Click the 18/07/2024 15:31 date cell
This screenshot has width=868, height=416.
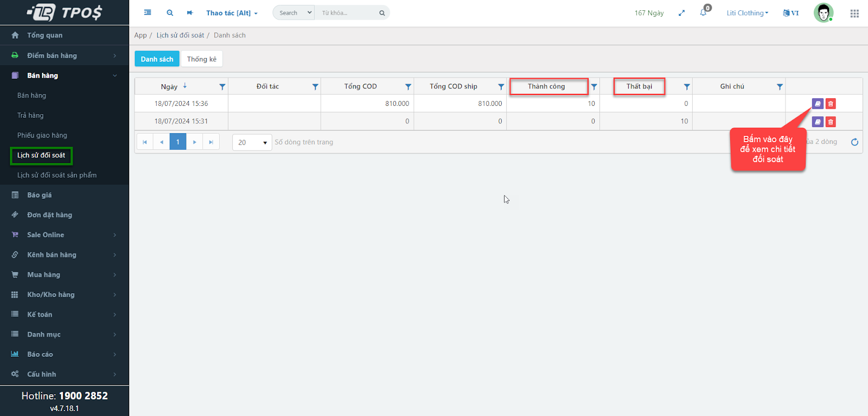[181, 121]
